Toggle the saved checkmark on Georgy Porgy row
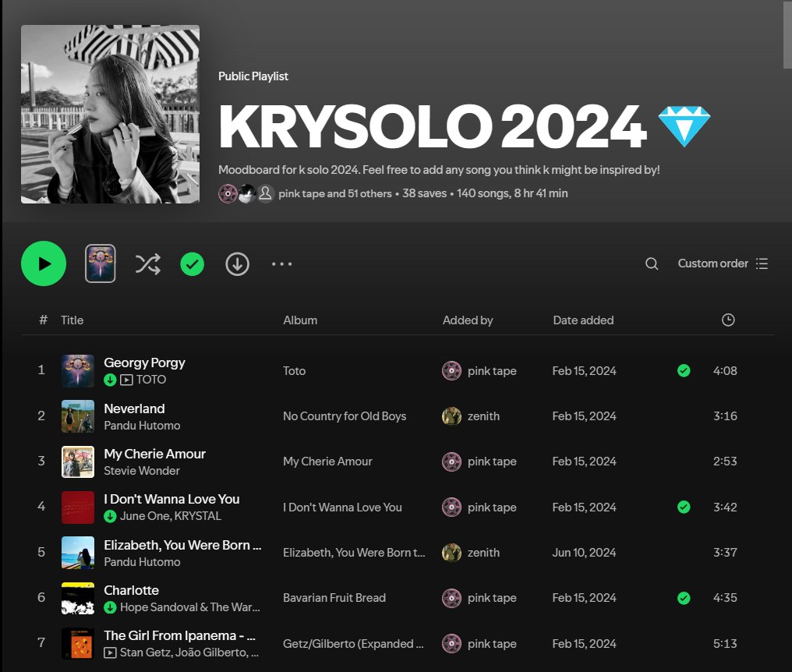 coord(684,371)
